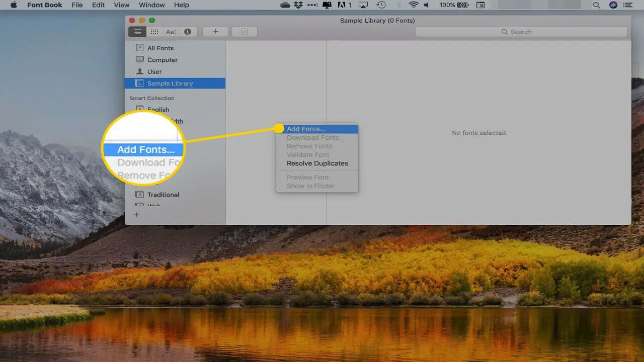Select Sample Library in the sidebar
Viewport: 644px width, 362px height.
[175, 83]
